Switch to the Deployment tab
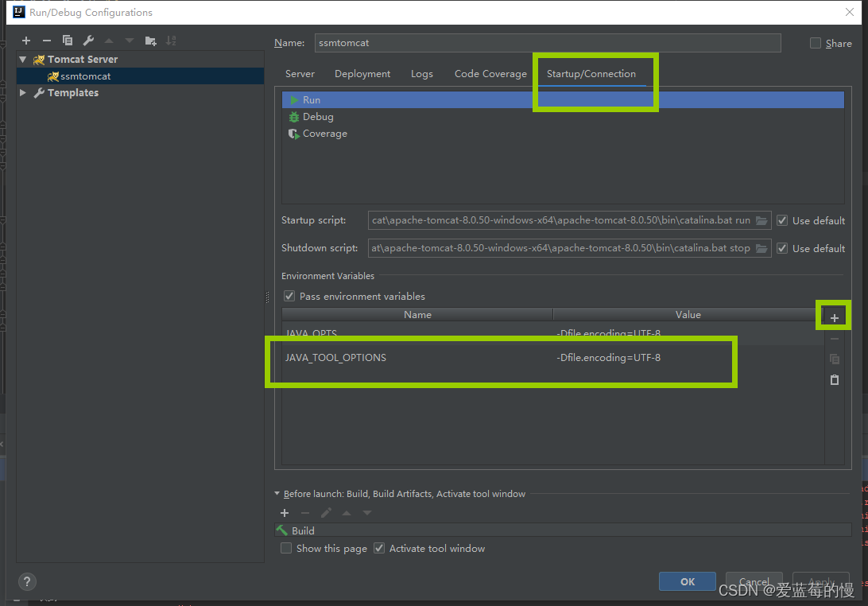868x606 pixels. pos(362,74)
